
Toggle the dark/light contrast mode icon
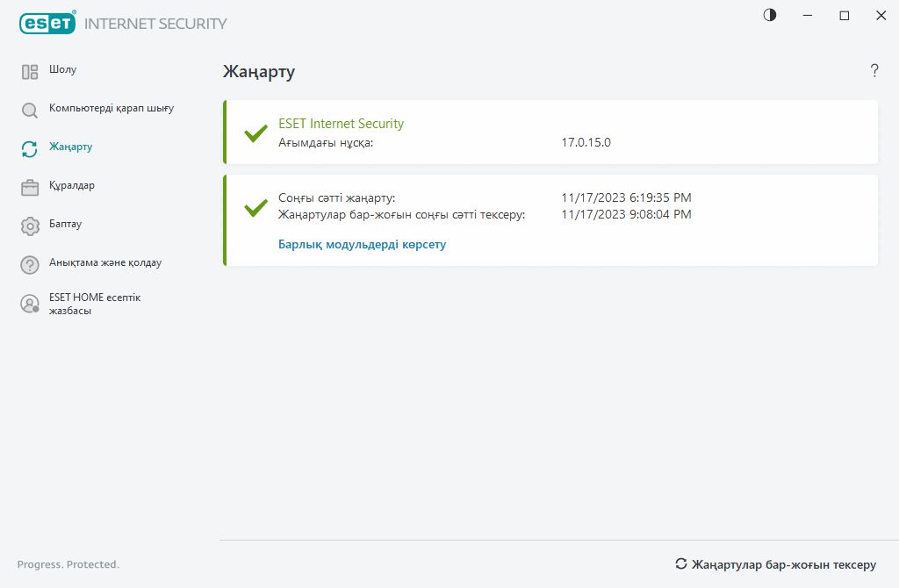click(x=770, y=15)
